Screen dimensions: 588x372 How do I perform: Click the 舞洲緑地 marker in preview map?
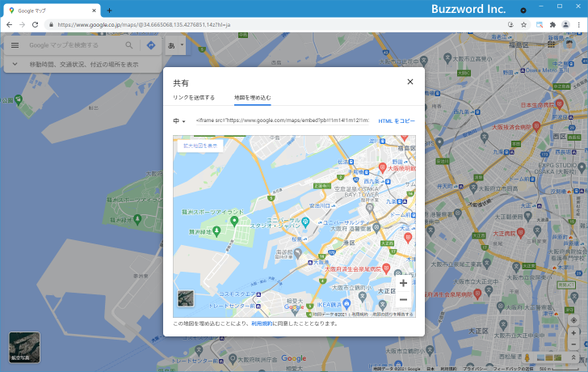point(216,231)
